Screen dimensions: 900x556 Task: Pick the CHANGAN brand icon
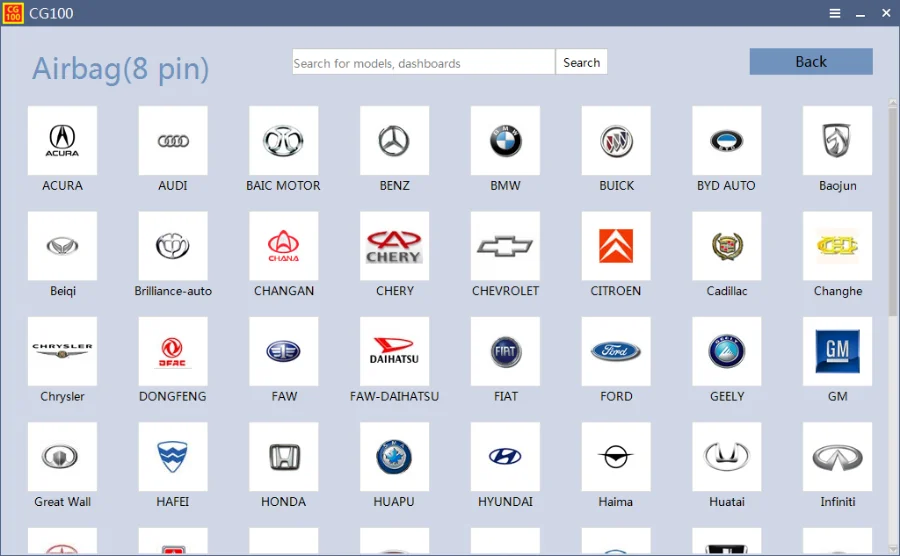(284, 246)
